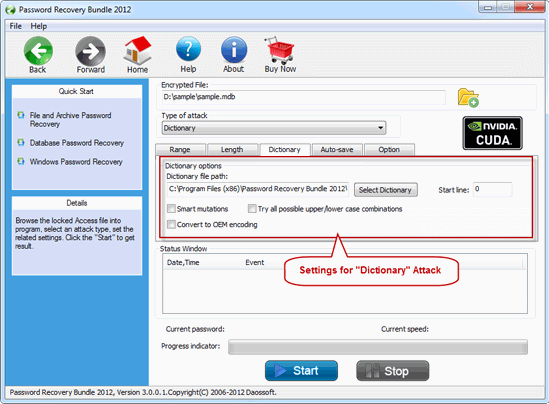Click the Progress indicator bar

[x=378, y=347]
